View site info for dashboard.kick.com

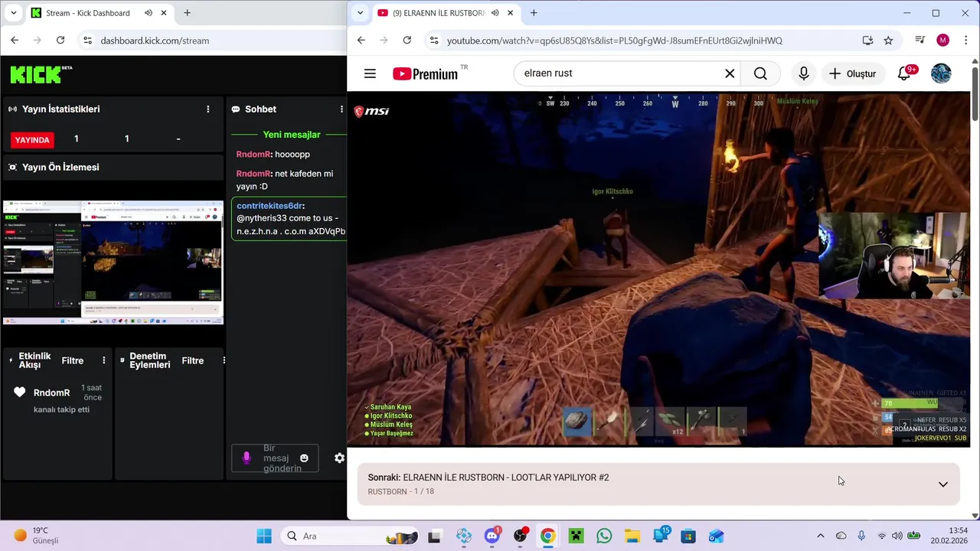(x=87, y=41)
